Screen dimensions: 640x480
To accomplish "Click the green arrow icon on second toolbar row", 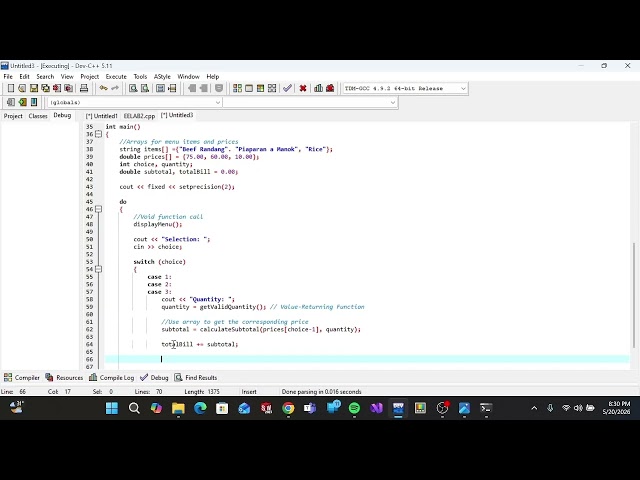I will (22, 102).
